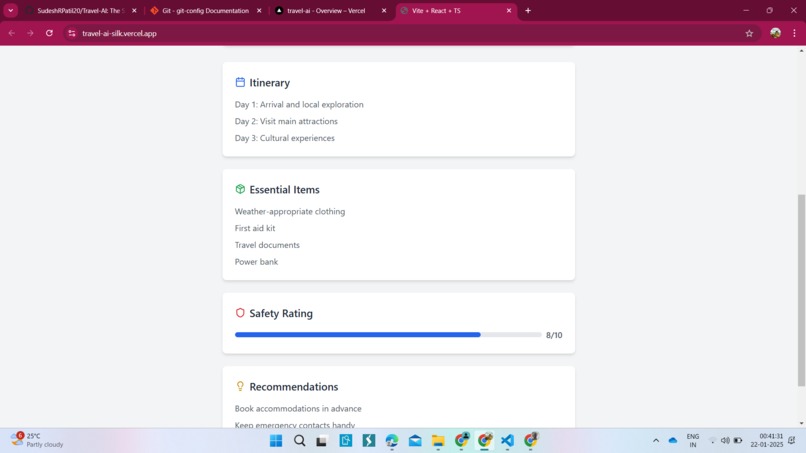This screenshot has height=453, width=806.
Task: Click the page vertical scrollbar thumb
Action: coord(801,291)
